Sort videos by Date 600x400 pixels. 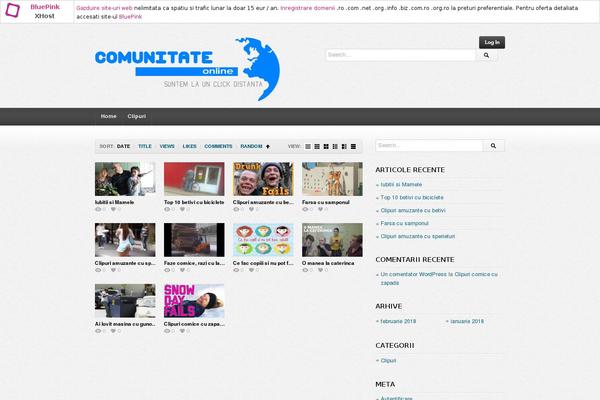coord(123,147)
